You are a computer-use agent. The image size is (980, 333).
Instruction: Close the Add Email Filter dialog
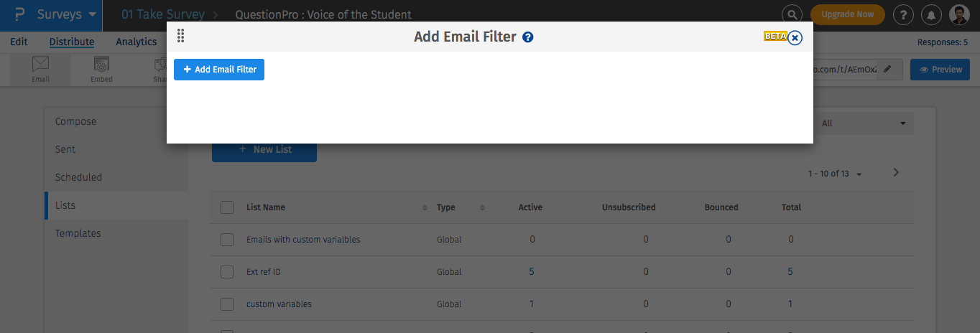point(795,38)
